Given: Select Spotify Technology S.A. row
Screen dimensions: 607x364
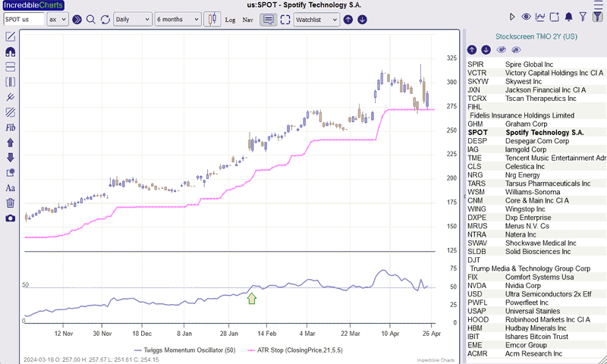Looking at the screenshot, I should coord(536,132).
